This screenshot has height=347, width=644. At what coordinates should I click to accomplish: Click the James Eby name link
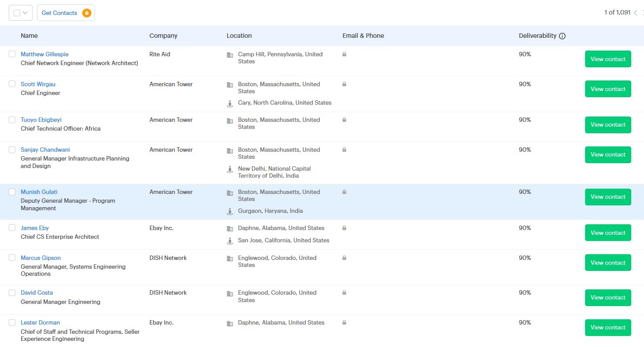(x=35, y=228)
